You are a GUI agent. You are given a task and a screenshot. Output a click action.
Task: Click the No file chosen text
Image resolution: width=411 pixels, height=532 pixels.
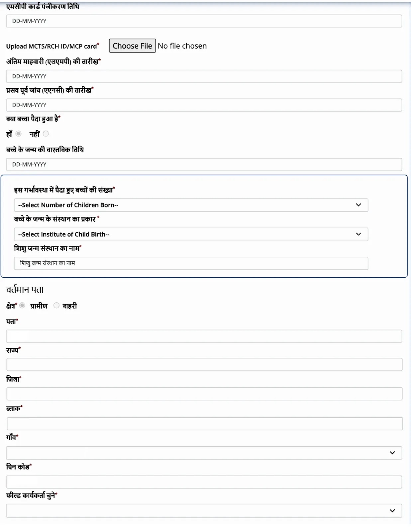(x=182, y=46)
